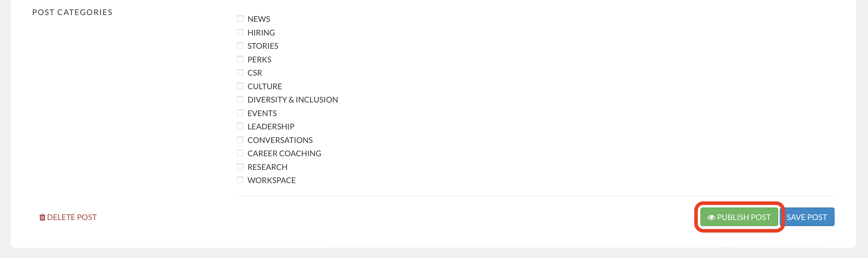Select the LEADERSHIP category

(x=240, y=126)
